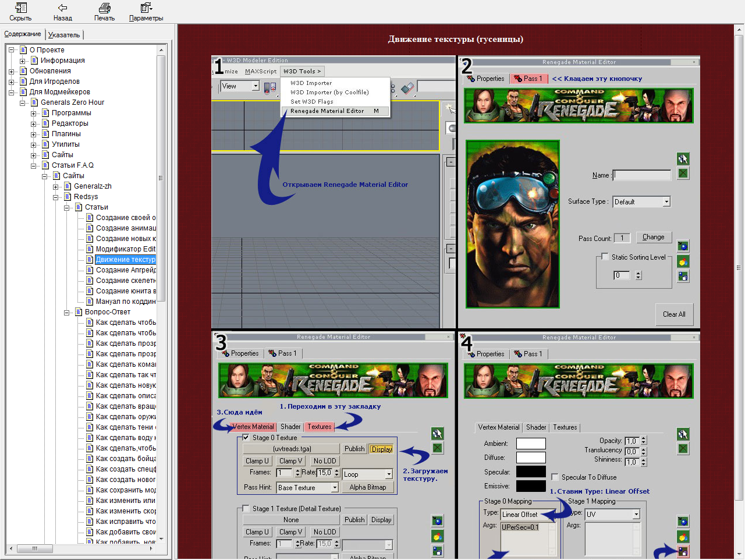
Task: Go back using the Назад arrow icon
Action: click(x=62, y=8)
